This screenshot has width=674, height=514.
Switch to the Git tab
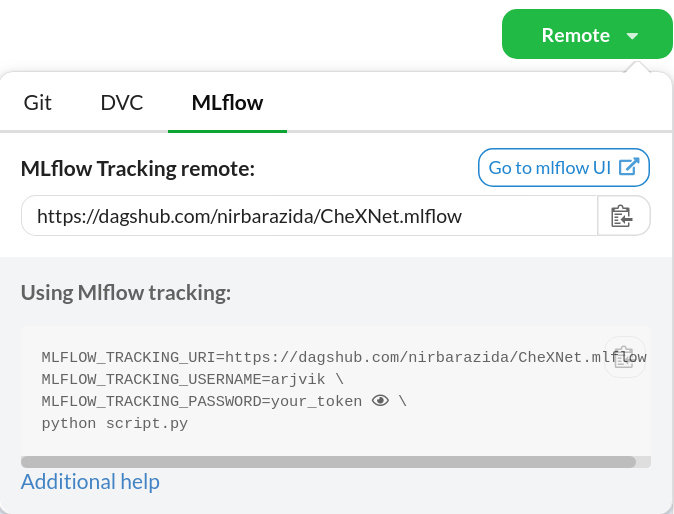(x=37, y=103)
